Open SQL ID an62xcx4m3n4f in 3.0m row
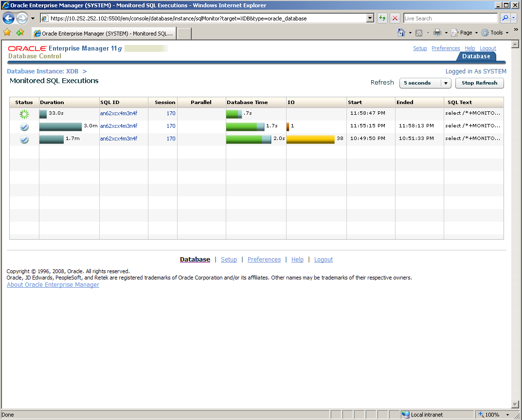Image resolution: width=522 pixels, height=420 pixels. pos(119,126)
